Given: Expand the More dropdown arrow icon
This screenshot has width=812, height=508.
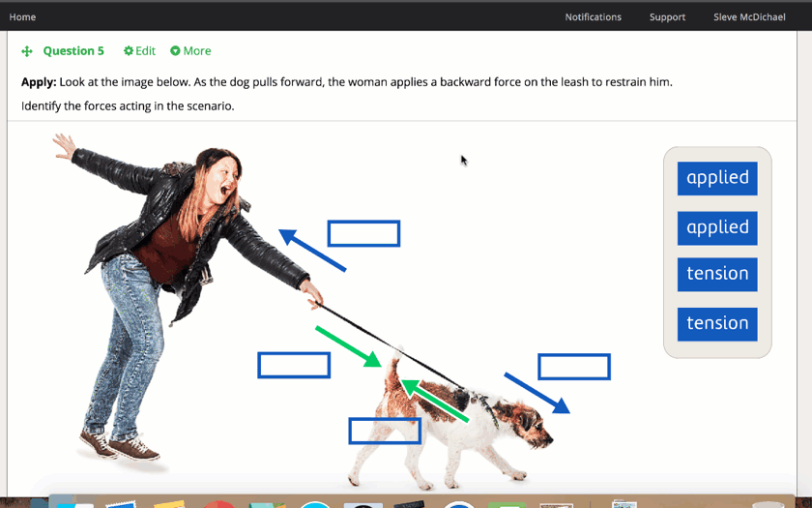Looking at the screenshot, I should coord(175,50).
